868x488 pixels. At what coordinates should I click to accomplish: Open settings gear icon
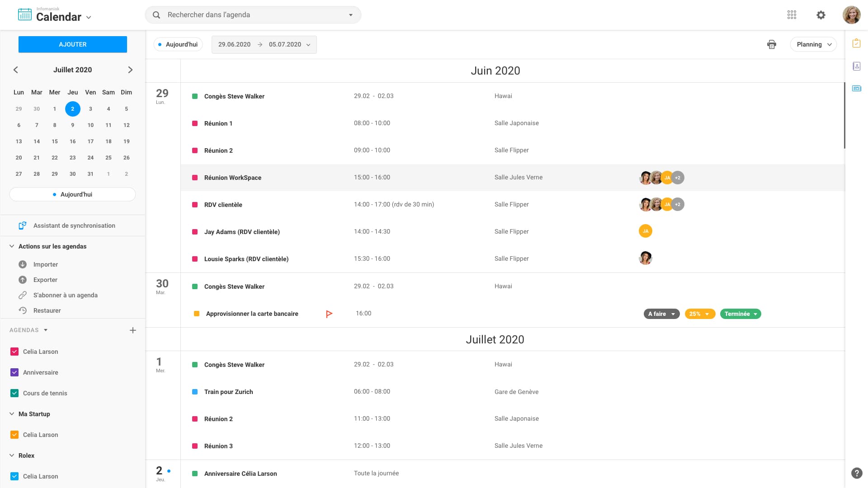coord(821,15)
